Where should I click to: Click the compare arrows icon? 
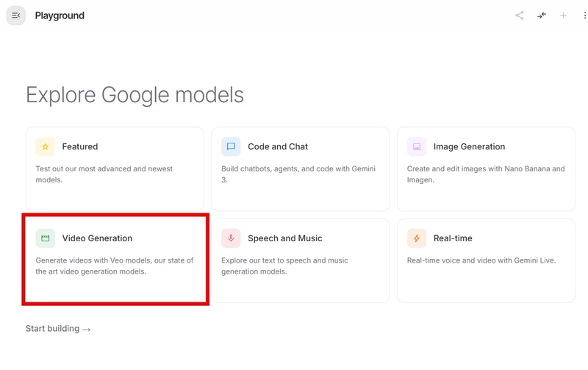[542, 15]
